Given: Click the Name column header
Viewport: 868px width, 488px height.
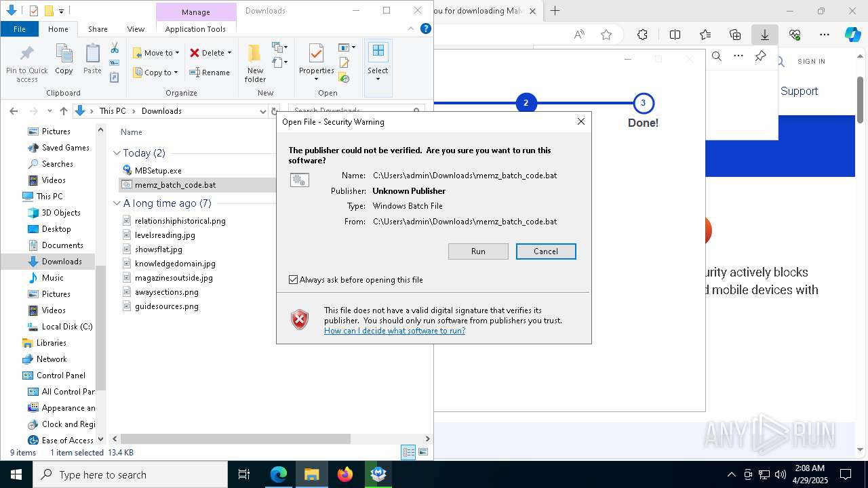Looking at the screenshot, I should [131, 132].
